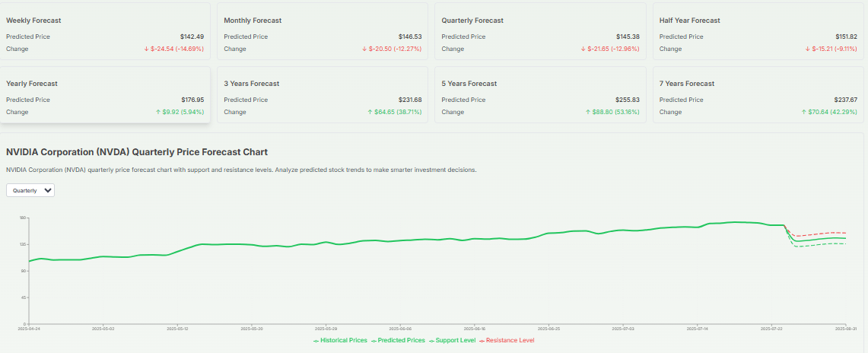Select the Monthly Forecast card heading
The height and width of the screenshot is (353, 868).
click(253, 21)
